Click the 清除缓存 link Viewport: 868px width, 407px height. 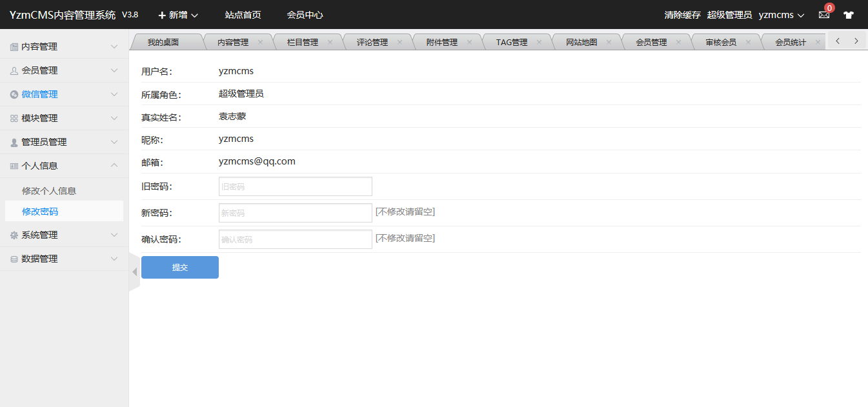pyautogui.click(x=682, y=15)
